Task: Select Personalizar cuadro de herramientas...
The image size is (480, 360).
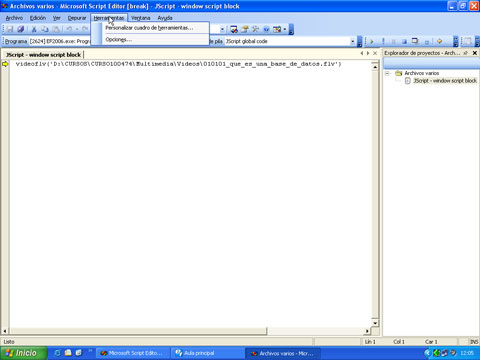Action: pos(149,28)
